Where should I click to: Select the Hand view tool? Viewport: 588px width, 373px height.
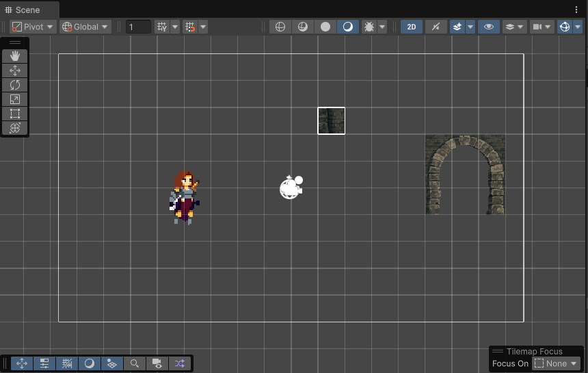pyautogui.click(x=14, y=56)
